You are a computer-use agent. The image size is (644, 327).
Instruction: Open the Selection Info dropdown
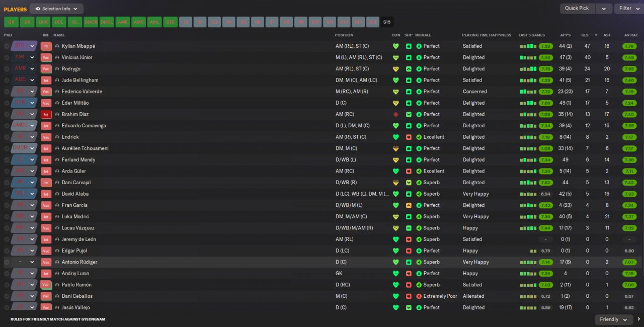[56, 9]
